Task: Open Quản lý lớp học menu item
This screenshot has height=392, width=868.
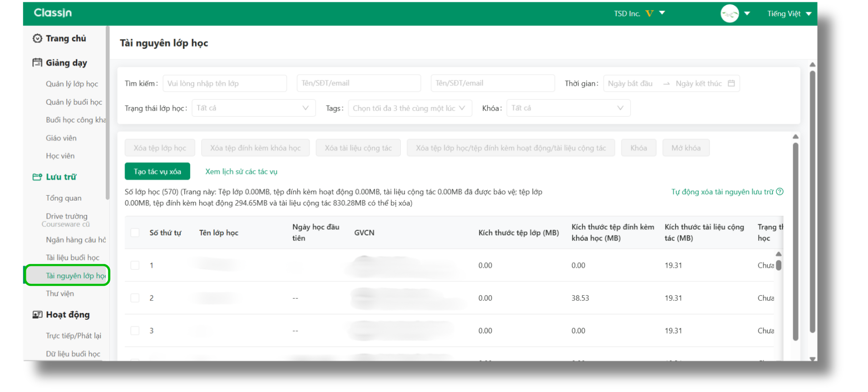Action: tap(72, 84)
